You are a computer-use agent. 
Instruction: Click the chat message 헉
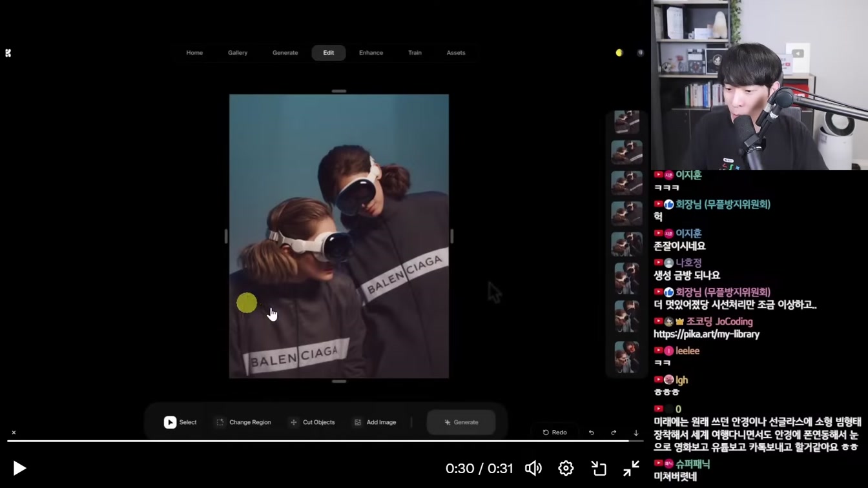click(658, 217)
